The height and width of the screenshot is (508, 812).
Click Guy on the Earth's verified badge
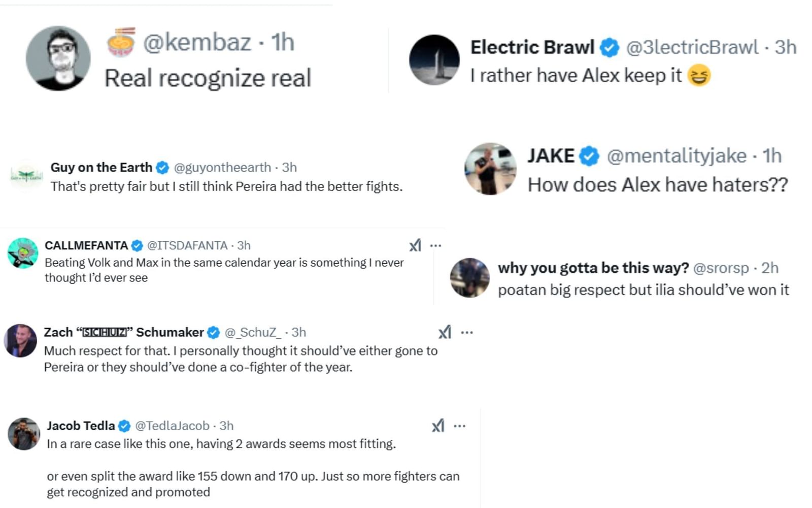(x=162, y=167)
